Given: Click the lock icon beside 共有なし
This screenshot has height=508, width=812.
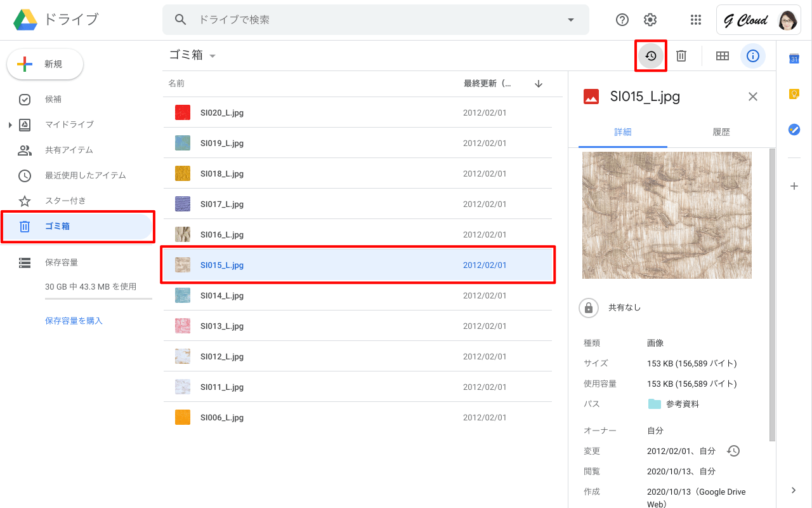Looking at the screenshot, I should point(589,307).
